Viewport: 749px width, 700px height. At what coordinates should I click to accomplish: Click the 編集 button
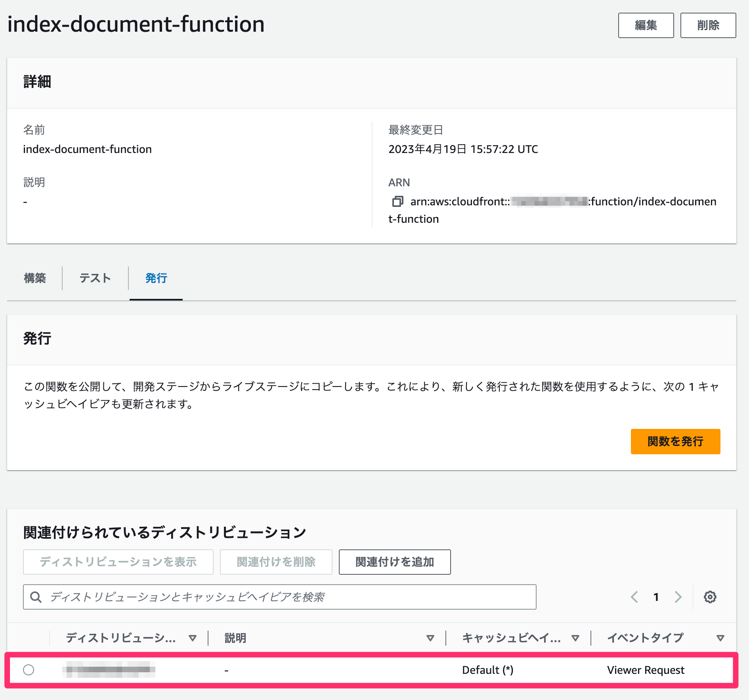(x=646, y=25)
